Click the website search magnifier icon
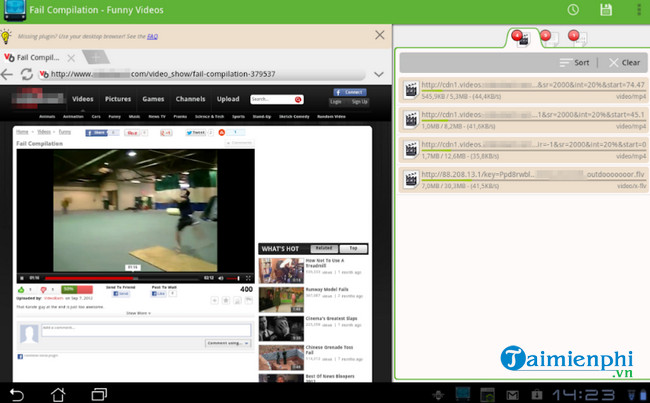Image resolution: width=650 pixels, height=403 pixels. (x=298, y=99)
